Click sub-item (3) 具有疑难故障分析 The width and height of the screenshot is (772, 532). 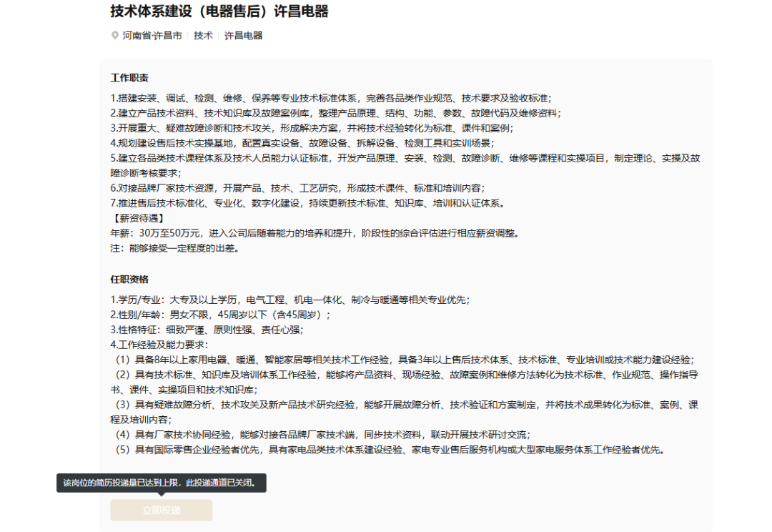click(x=404, y=413)
